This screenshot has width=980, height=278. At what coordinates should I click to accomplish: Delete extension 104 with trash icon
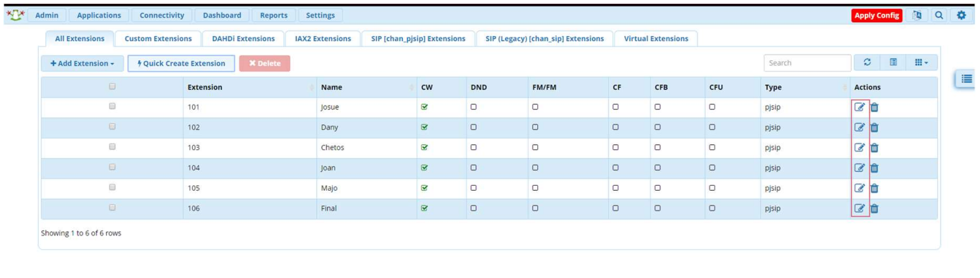coord(875,168)
